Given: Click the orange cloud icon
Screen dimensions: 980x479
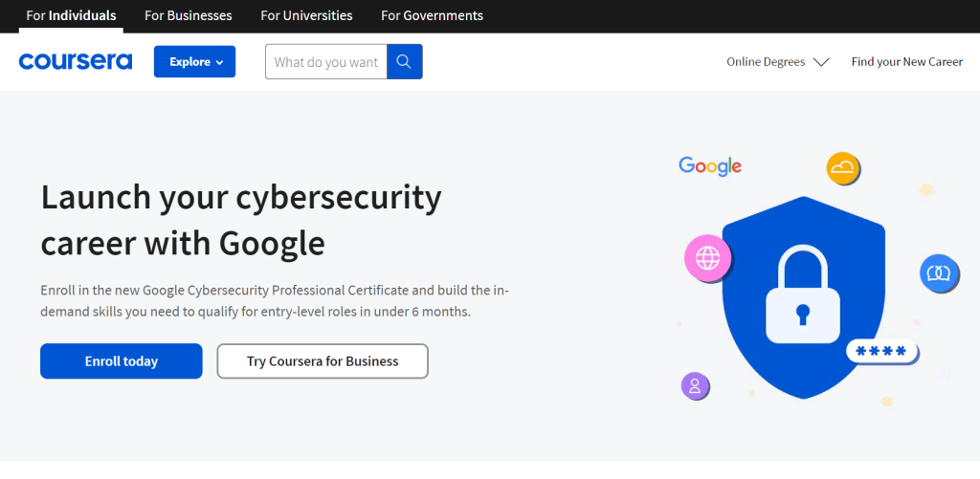Looking at the screenshot, I should (x=843, y=169).
